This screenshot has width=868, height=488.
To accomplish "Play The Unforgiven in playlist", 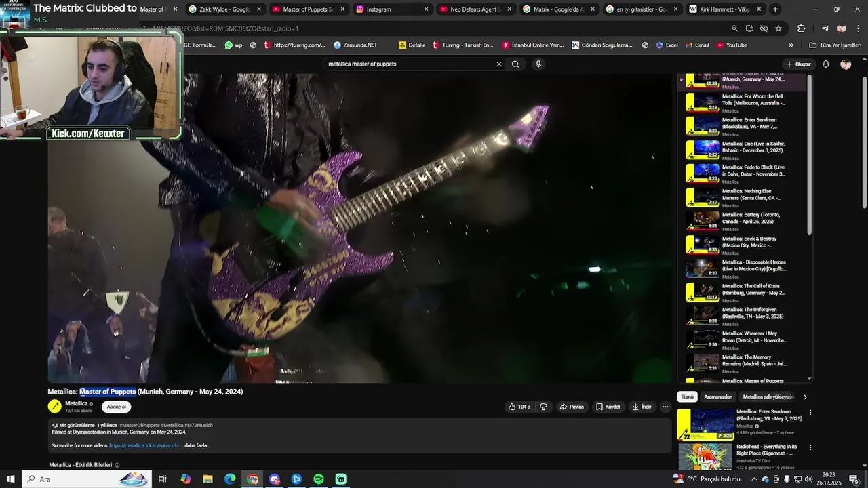I will 743,317.
